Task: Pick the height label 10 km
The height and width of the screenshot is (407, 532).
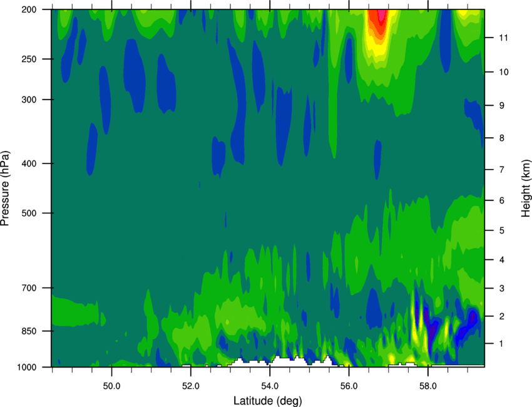Action: (504, 72)
